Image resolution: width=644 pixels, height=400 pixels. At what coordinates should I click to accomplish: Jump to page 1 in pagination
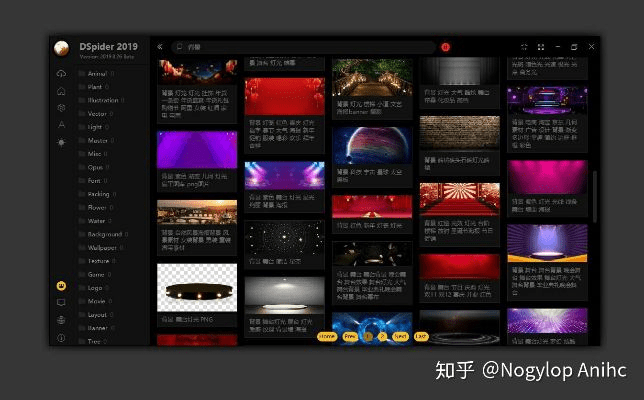point(368,336)
